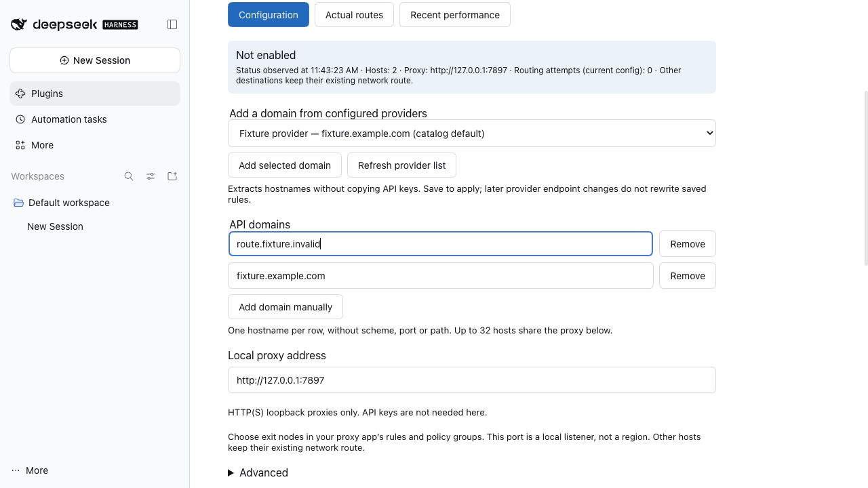Click the API domains label
The image size is (868, 488).
(x=260, y=225)
